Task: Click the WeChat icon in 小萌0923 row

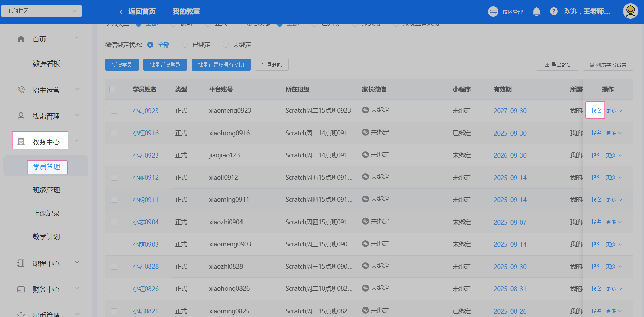Action: tap(365, 110)
